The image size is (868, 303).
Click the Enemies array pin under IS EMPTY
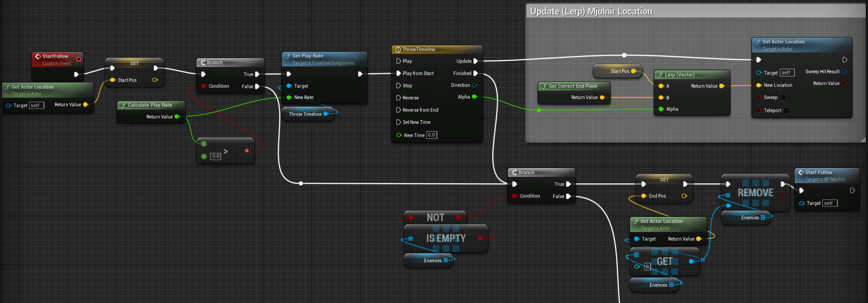tap(445, 260)
